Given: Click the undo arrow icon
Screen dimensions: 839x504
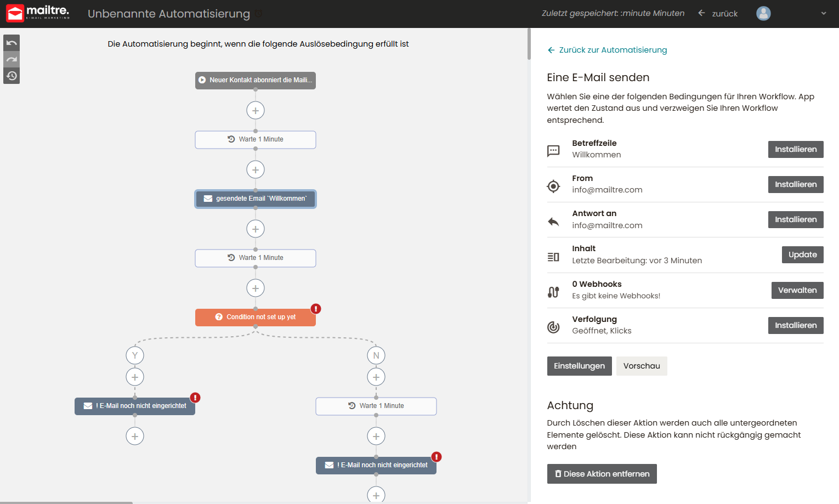Looking at the screenshot, I should (11, 42).
